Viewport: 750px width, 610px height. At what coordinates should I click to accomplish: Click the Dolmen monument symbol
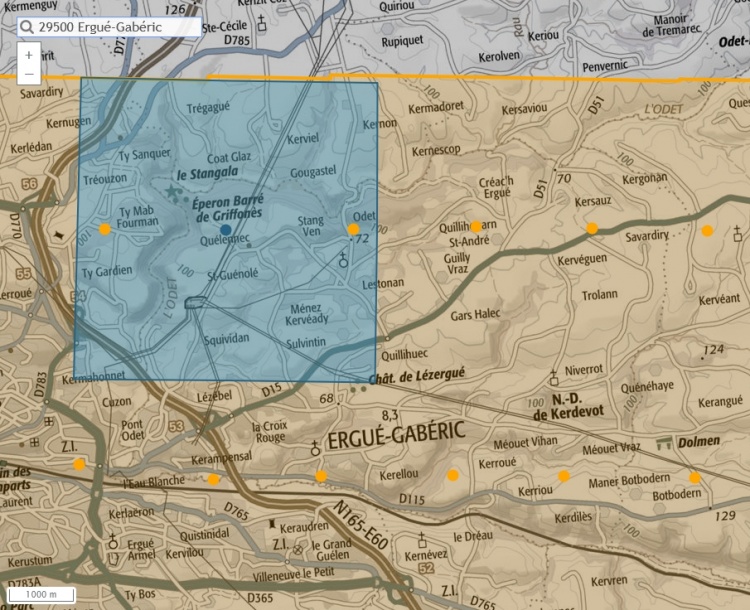pyautogui.click(x=662, y=442)
